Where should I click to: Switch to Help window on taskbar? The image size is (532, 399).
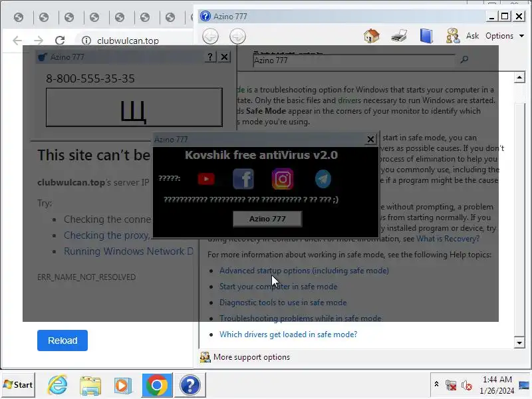point(190,385)
